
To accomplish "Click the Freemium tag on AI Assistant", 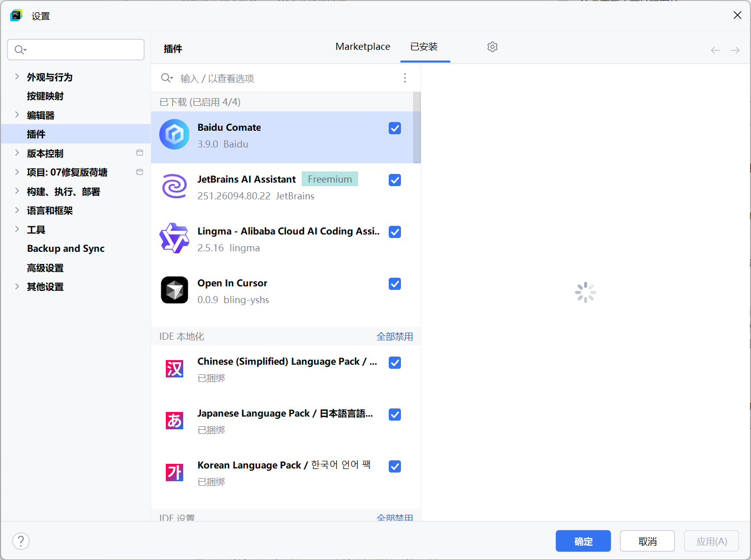I will click(330, 179).
